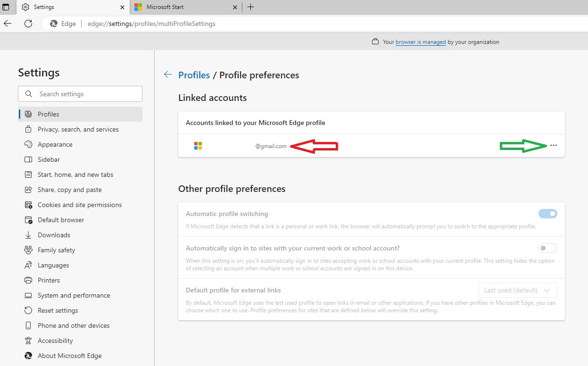Open the 'browser is managed' link
Viewport: 588px width, 366px height.
pos(421,42)
